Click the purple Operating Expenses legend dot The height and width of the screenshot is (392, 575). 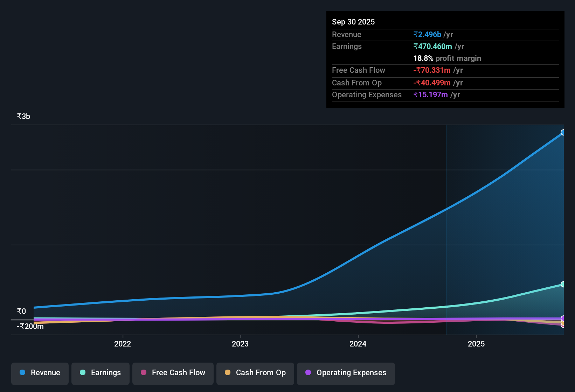[308, 372]
